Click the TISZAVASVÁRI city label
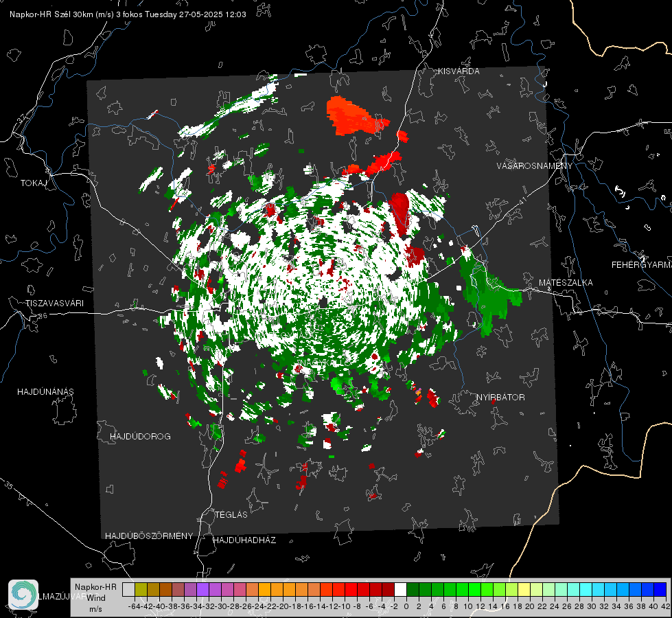Screen dimensions: 672x618 coord(54,304)
